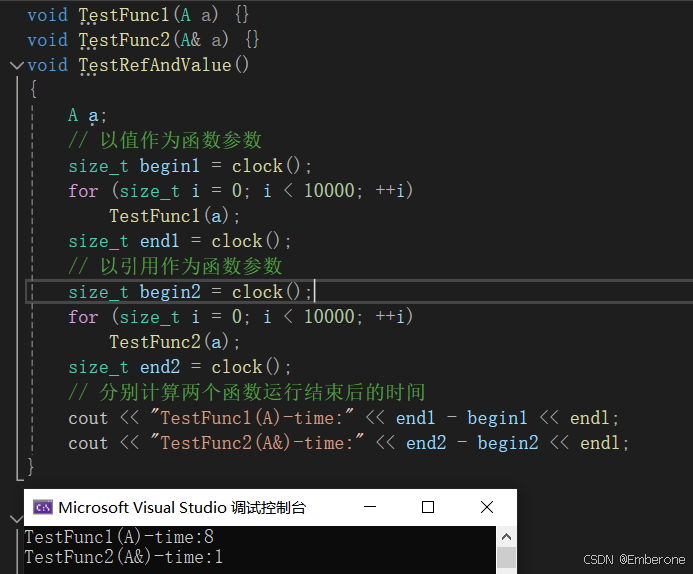The width and height of the screenshot is (693, 574).
Task: Minimize the debug console window
Action: [x=370, y=507]
